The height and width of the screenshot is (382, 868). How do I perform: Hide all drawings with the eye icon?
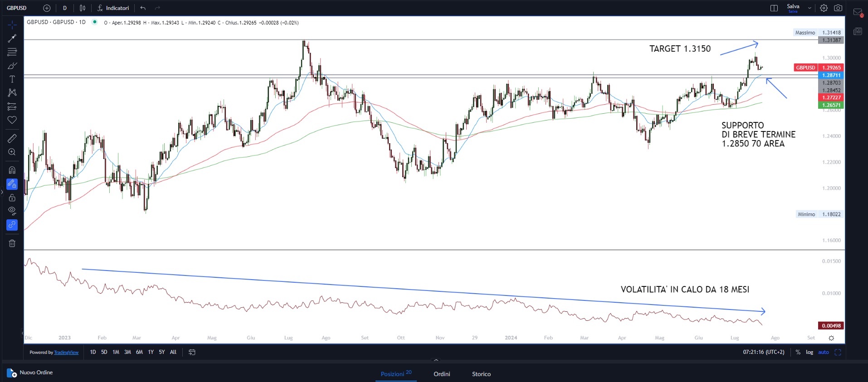click(x=12, y=211)
